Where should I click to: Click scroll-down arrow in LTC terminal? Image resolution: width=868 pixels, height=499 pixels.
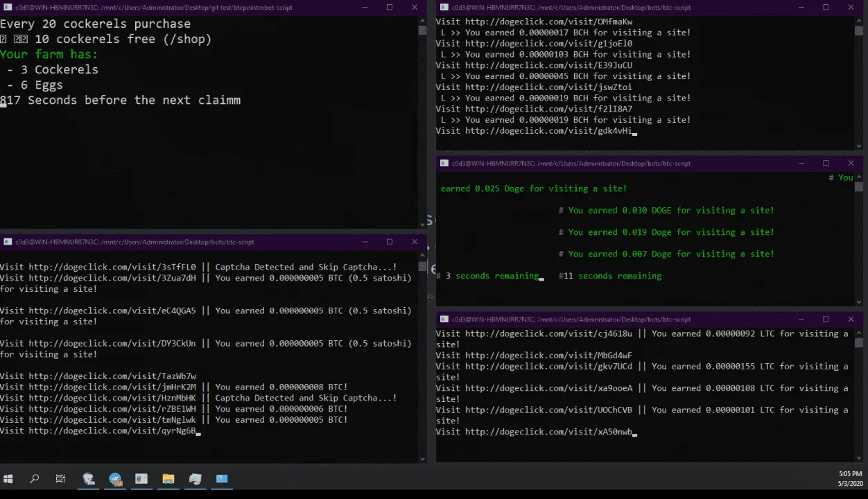[x=858, y=457]
